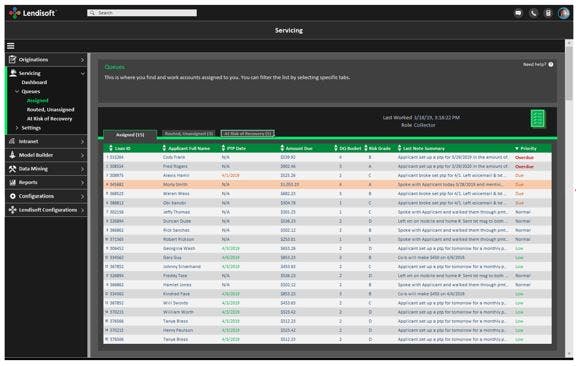Sort by Risk Grade column arrows
The width and height of the screenshot is (580, 366).
tap(366, 148)
